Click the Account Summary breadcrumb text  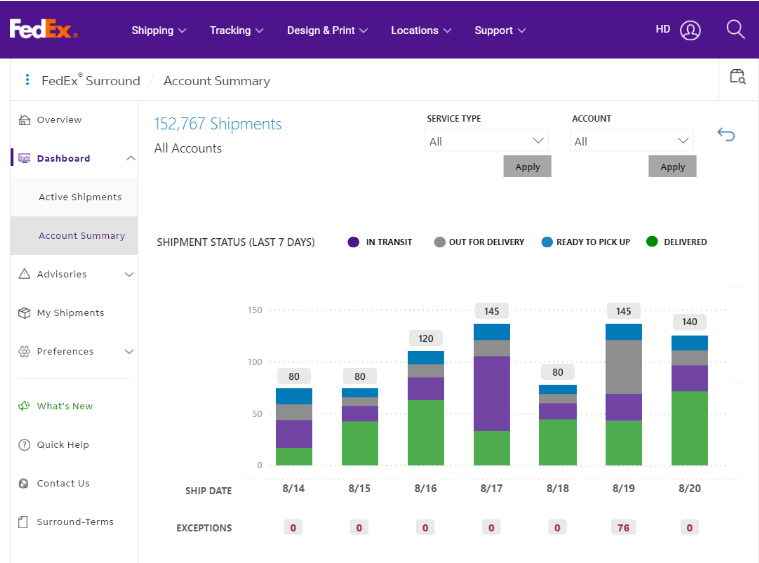pyautogui.click(x=216, y=80)
